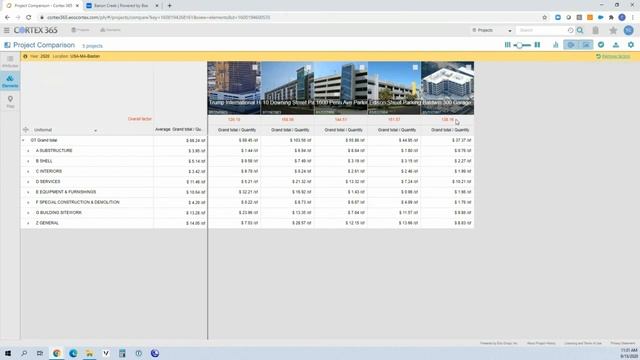Screen dimensions: 640x360
Task: Click the info icon in yellow banner
Action: coord(25,56)
